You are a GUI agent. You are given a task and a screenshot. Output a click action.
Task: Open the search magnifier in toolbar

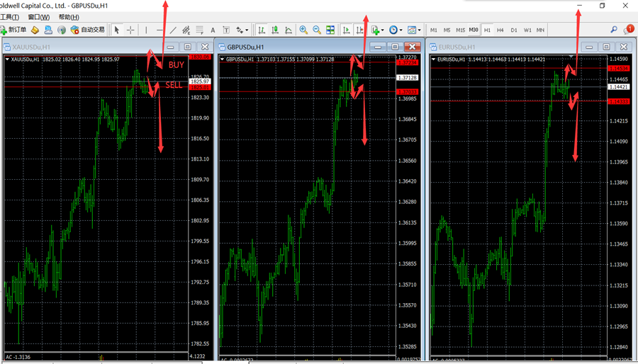coord(614,30)
